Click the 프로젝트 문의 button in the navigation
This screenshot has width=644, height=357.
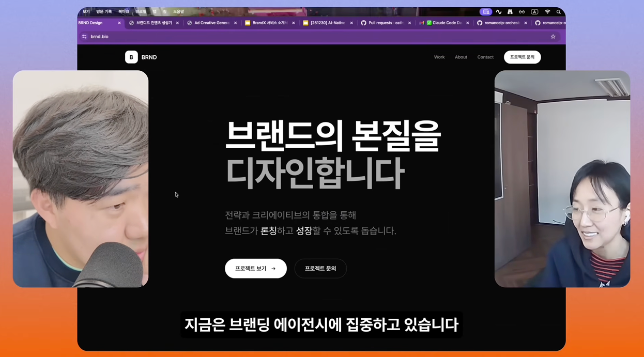(522, 57)
